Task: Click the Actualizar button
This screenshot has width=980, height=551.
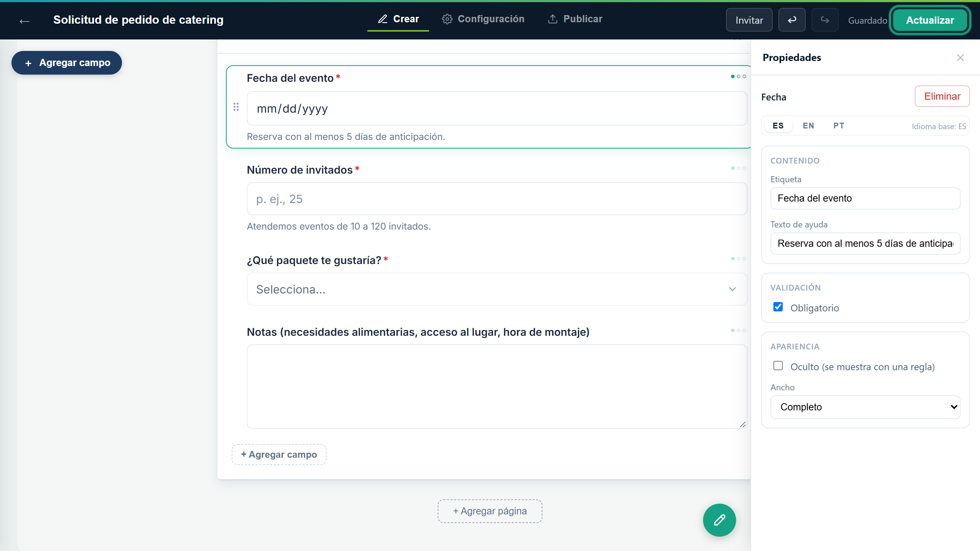Action: click(x=929, y=20)
